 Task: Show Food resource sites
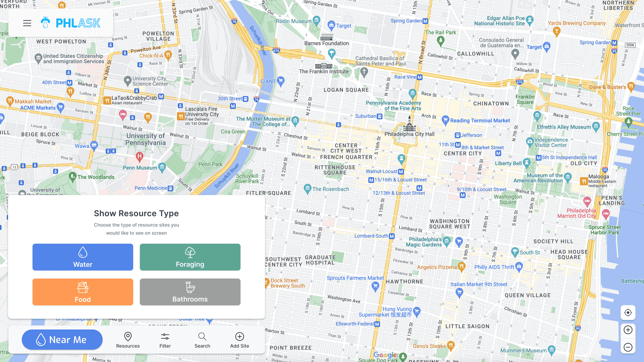83,292
